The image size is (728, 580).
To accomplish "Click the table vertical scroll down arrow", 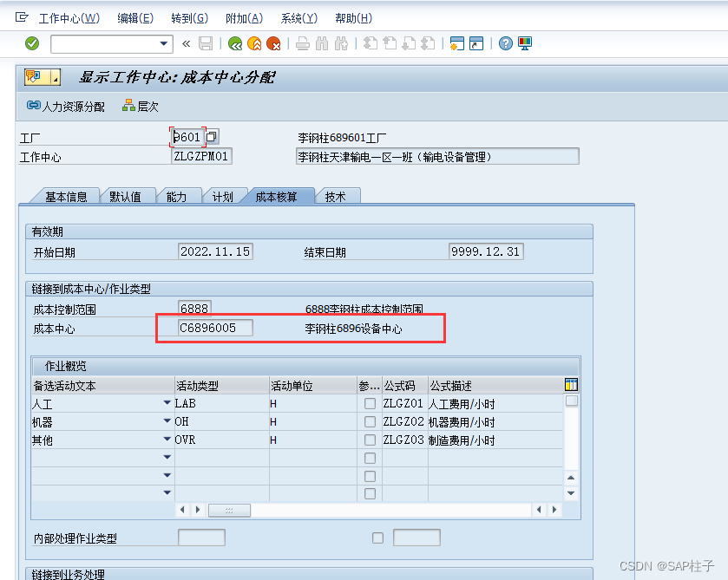I will pyautogui.click(x=571, y=493).
